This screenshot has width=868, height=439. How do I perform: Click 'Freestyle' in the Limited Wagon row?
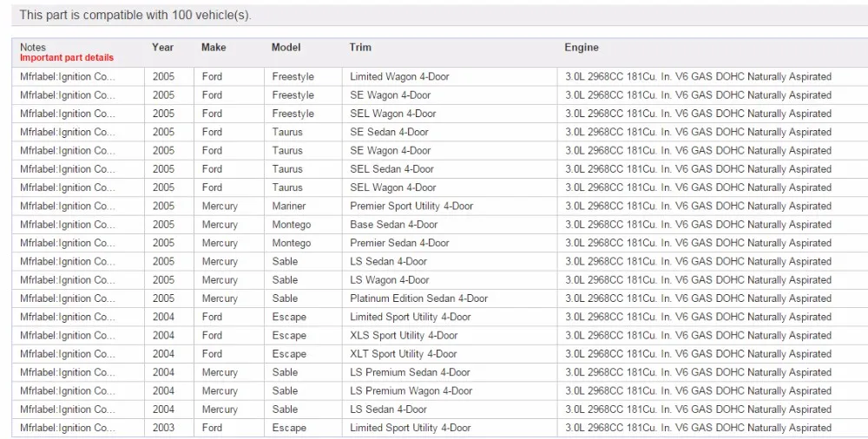[x=293, y=76]
